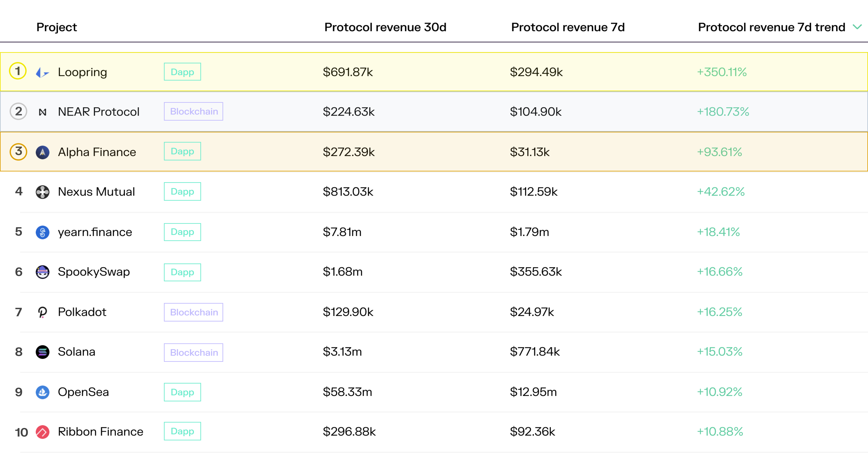The image size is (868, 472).
Task: Sort by Protocol revenue 30d header
Action: coord(385,27)
